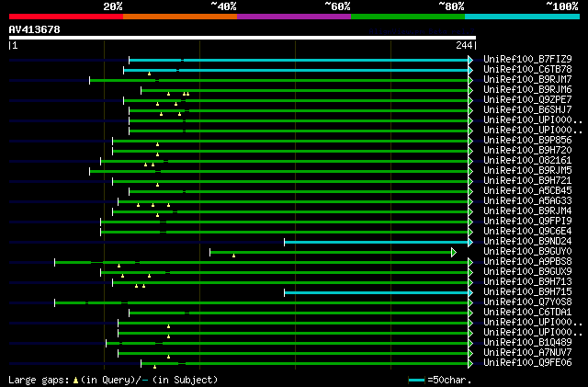Select the UniRef100_B9H721 label
This screenshot has width=588, height=387.
(527, 181)
